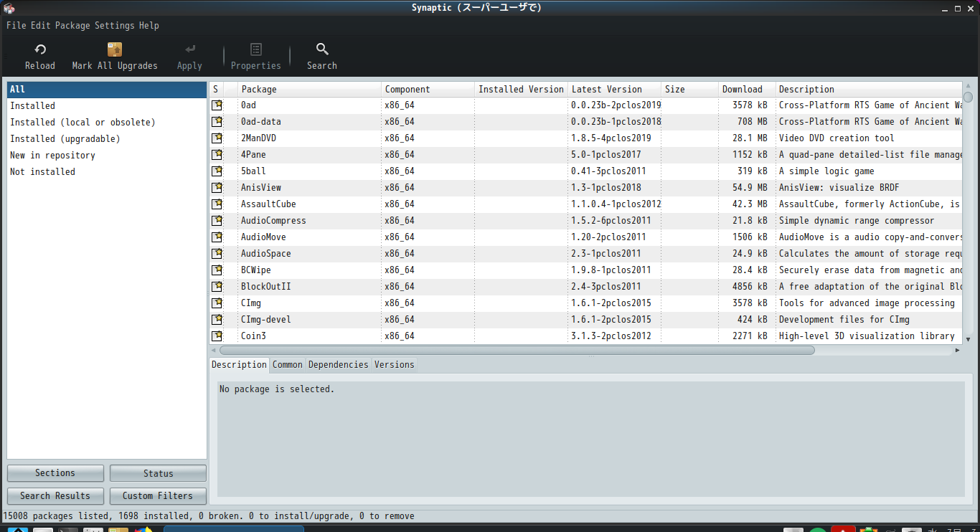This screenshot has width=980, height=532.
Task: Click the Apply toolbar icon
Action: 189,49
